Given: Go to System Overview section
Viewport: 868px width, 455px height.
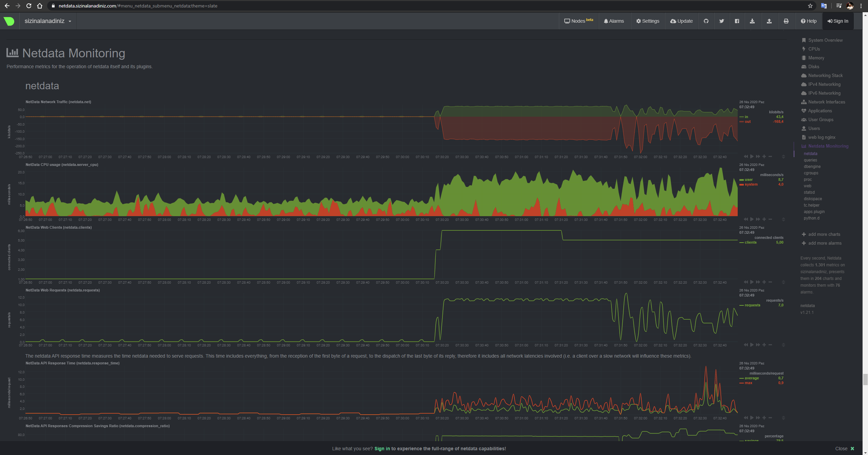Looking at the screenshot, I should (825, 40).
